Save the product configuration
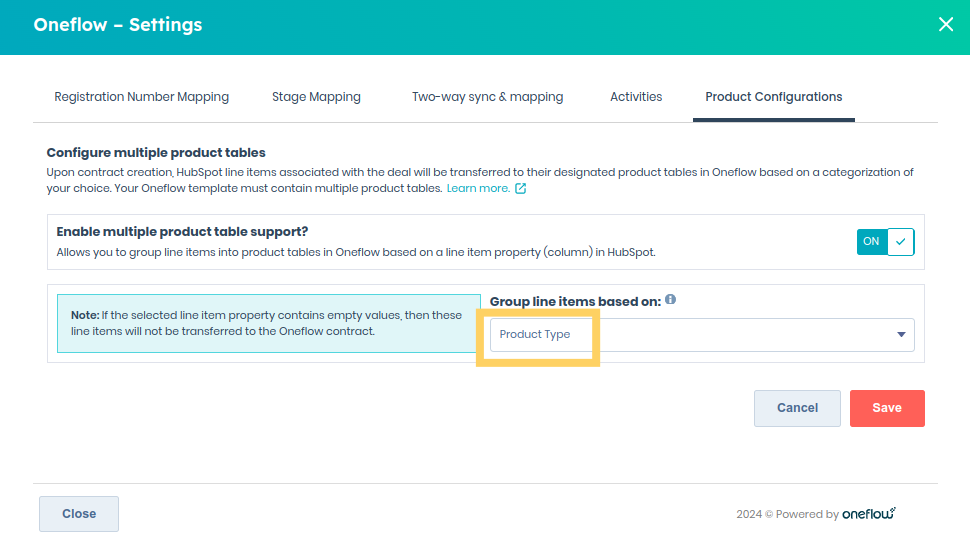 [x=887, y=408]
